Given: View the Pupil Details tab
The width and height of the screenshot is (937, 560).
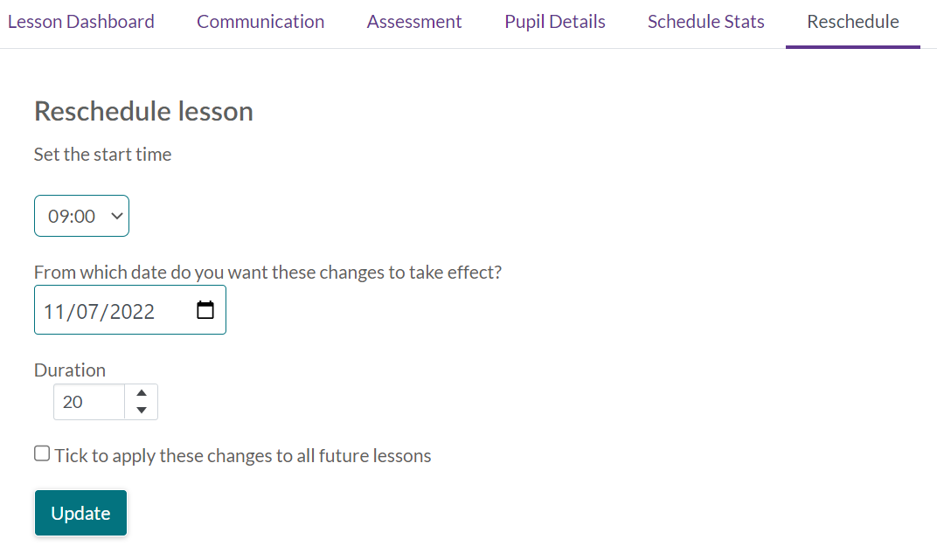Looking at the screenshot, I should tap(554, 22).
